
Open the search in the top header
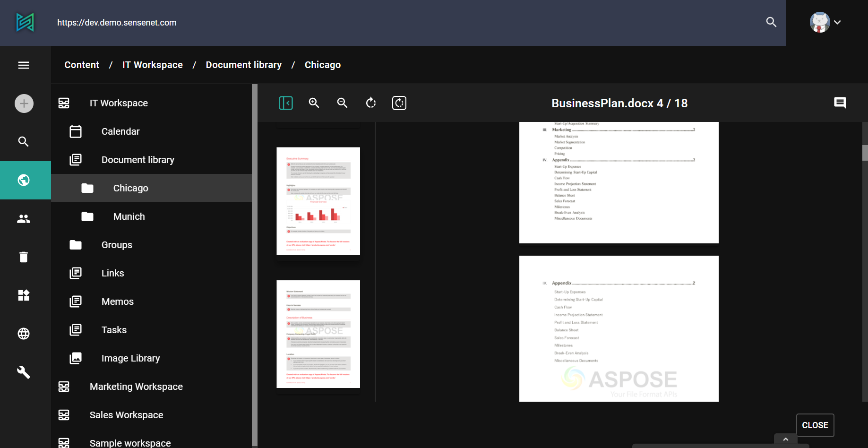tap(771, 22)
